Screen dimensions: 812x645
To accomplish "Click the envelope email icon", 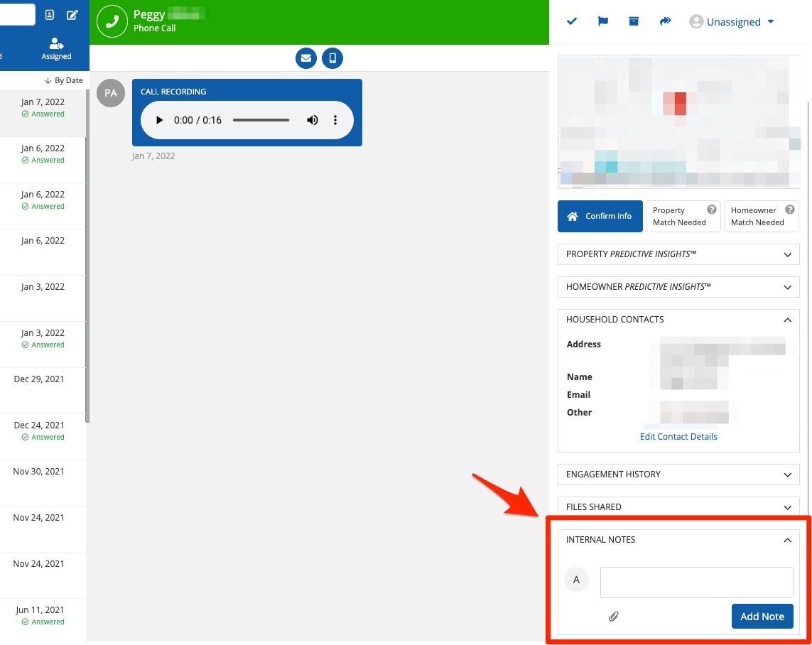I will coord(306,58).
